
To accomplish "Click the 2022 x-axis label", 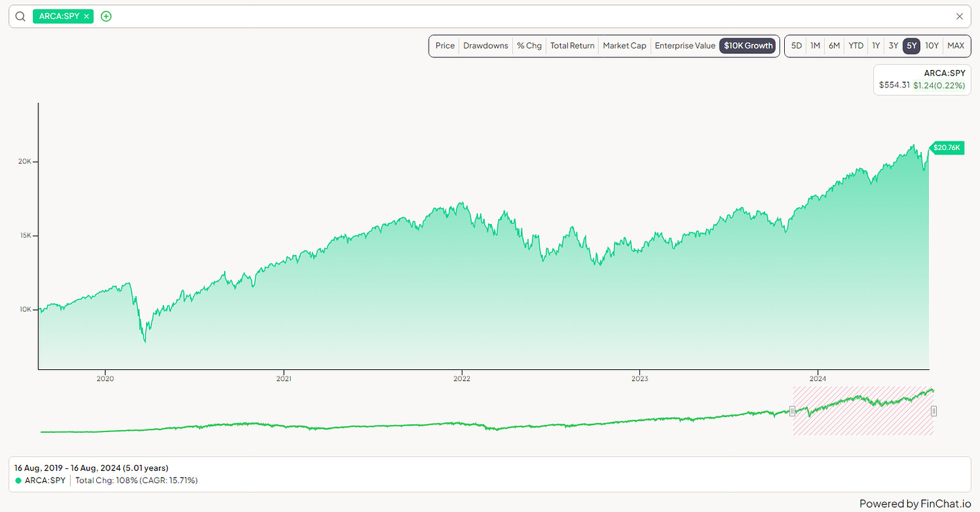I will point(462,379).
